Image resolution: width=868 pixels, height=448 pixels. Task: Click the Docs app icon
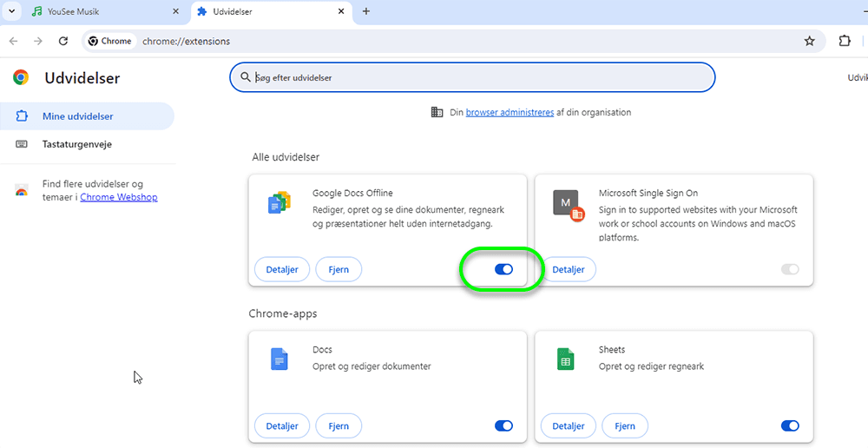coord(279,359)
